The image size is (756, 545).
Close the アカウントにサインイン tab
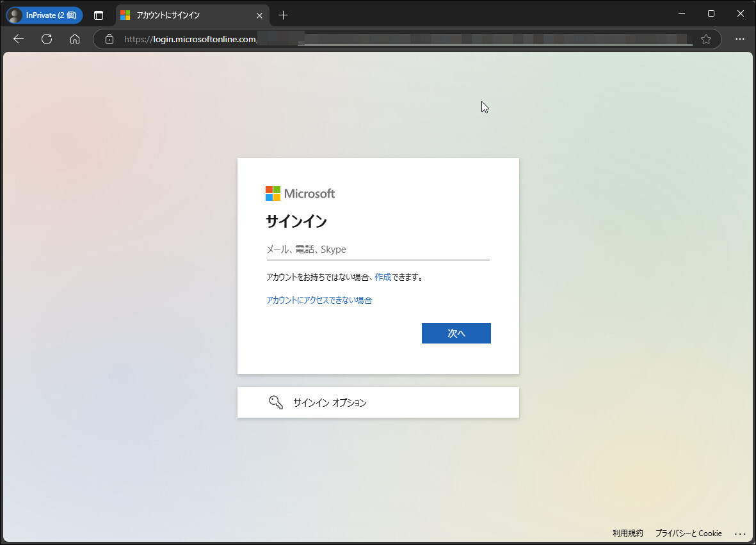point(259,15)
